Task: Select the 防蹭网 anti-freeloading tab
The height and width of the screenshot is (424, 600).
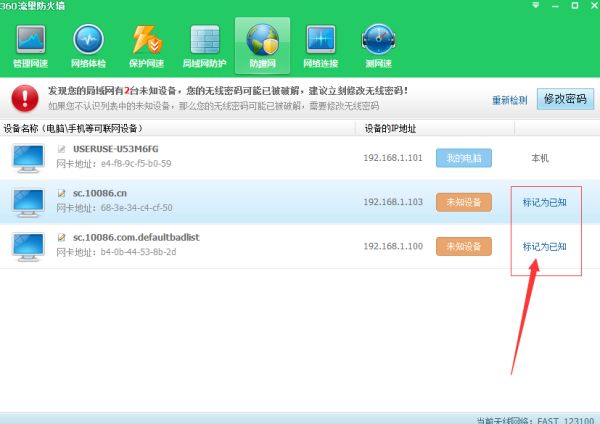Action: 262,46
